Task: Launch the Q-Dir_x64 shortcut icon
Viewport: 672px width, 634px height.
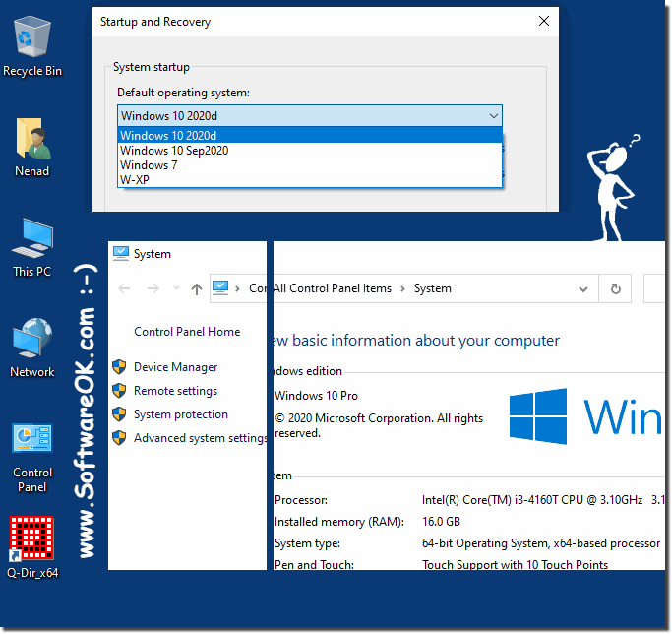Action: coord(32,539)
